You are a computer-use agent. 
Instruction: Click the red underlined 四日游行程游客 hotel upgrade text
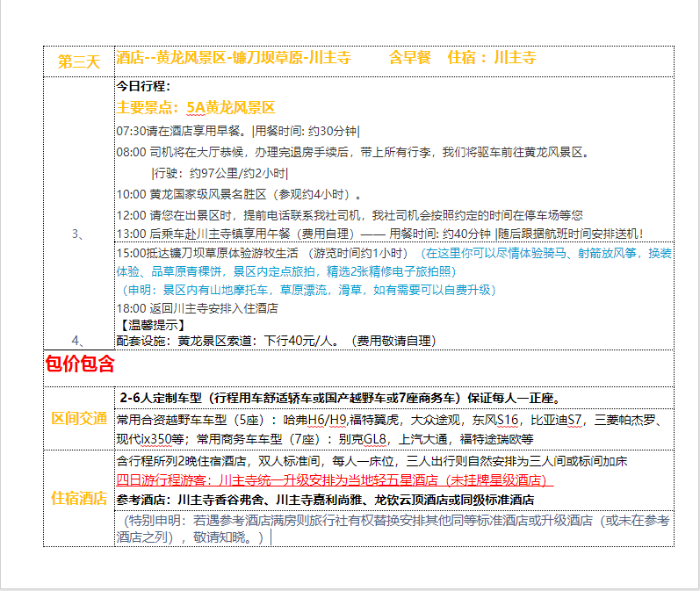pyautogui.click(x=335, y=480)
